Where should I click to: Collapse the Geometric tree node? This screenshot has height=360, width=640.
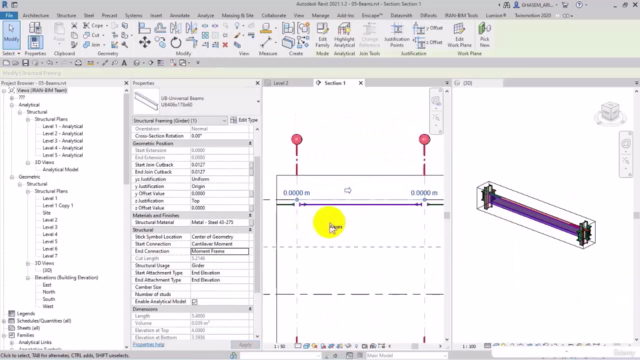click(12, 177)
